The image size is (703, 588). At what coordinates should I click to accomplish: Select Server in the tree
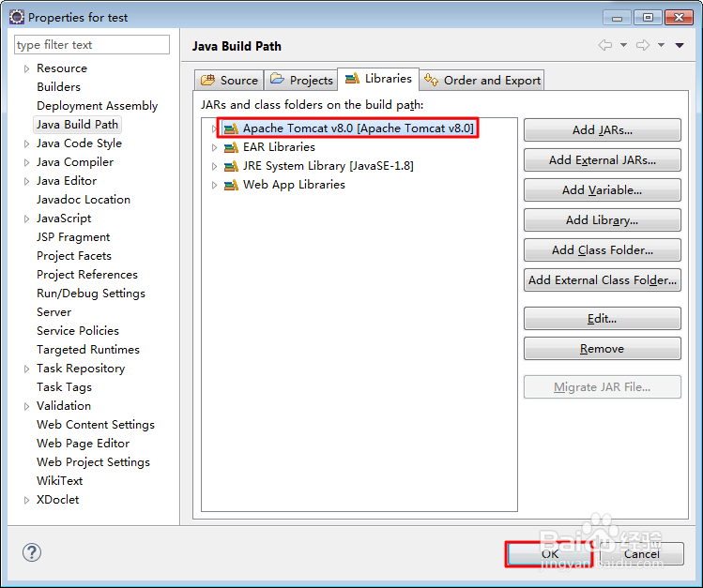tap(53, 312)
